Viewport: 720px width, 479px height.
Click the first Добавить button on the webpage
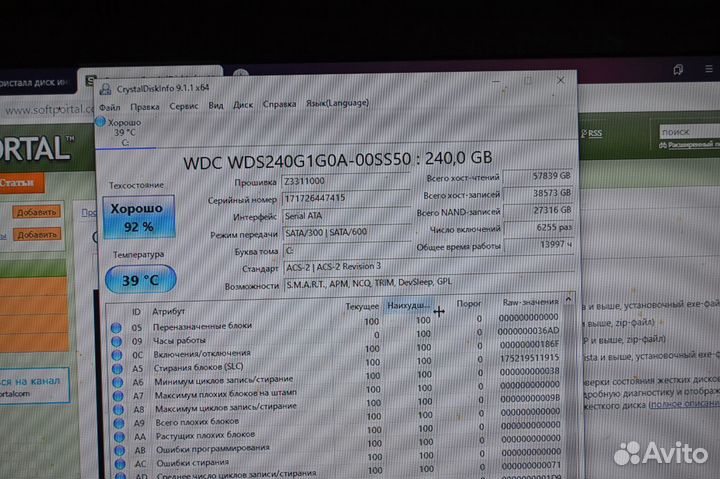(37, 212)
